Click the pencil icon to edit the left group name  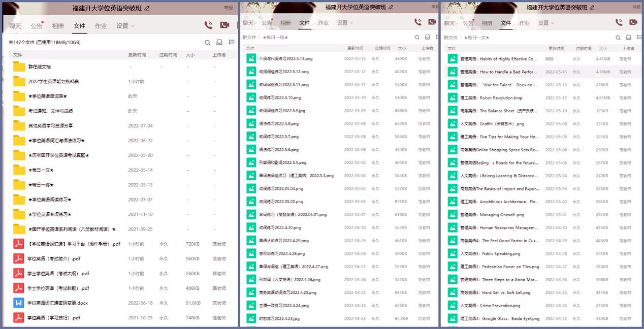(147, 8)
